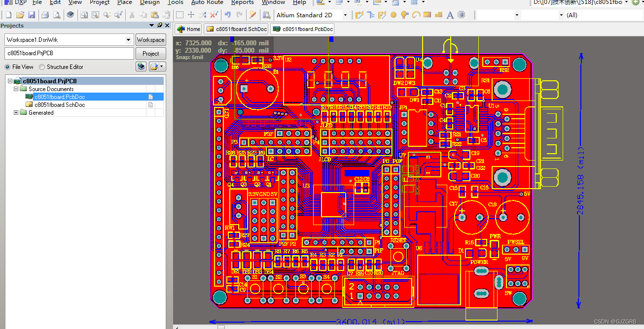Click the Cut icon on the toolbar
Screen dimensions: 644x329
pos(132,15)
